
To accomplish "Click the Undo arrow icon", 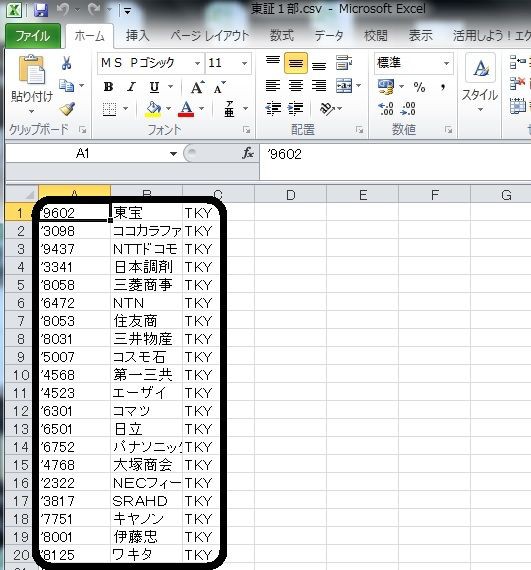I will [x=63, y=10].
